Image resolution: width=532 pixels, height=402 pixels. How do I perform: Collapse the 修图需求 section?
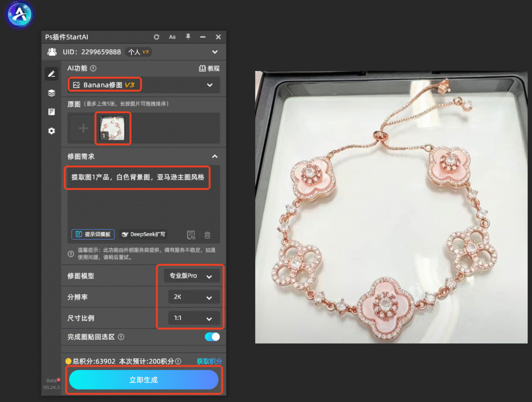tap(215, 156)
